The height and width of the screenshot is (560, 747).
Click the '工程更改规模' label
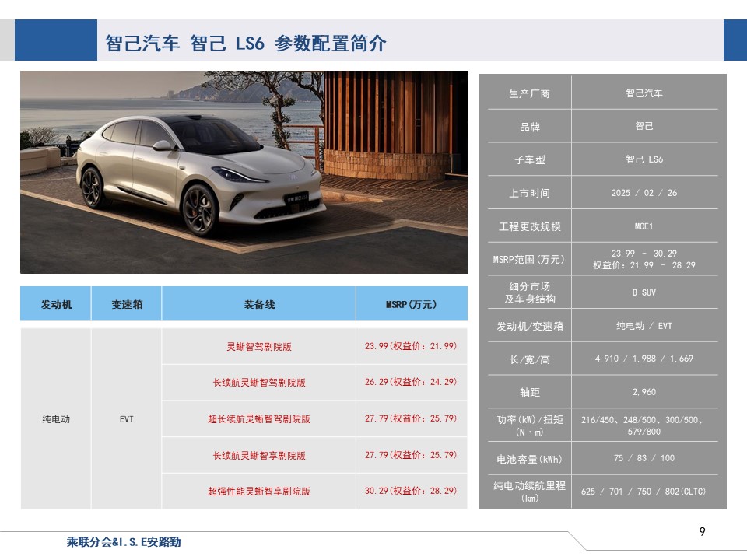(529, 226)
